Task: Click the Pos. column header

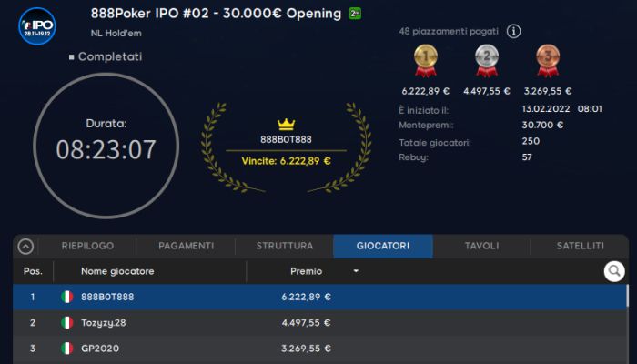Action: tap(33, 271)
